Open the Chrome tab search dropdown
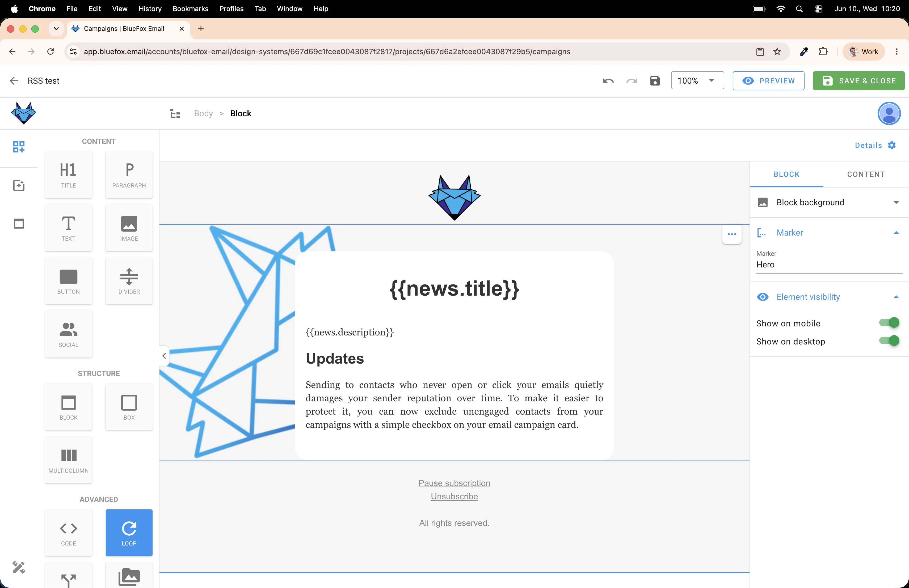This screenshot has height=588, width=909. 56,29
